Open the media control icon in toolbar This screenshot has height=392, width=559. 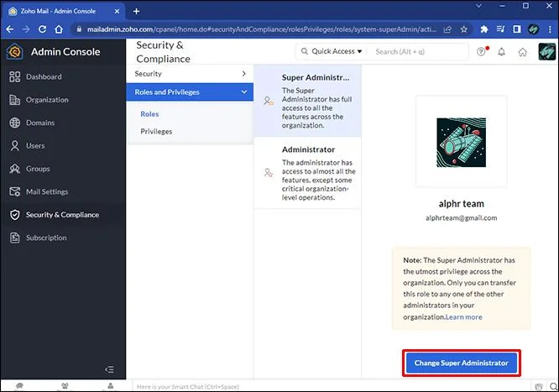tap(500, 29)
